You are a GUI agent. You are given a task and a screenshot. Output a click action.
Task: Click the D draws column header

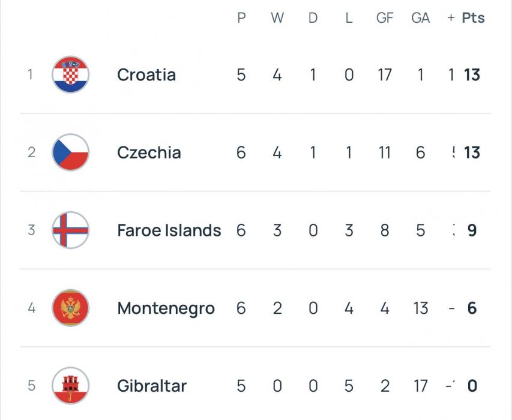coord(313,18)
